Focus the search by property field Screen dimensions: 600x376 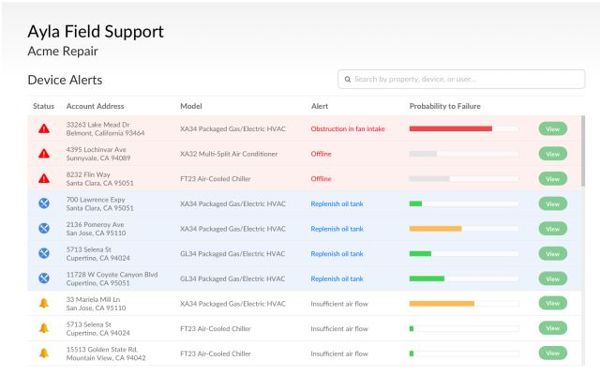[461, 79]
